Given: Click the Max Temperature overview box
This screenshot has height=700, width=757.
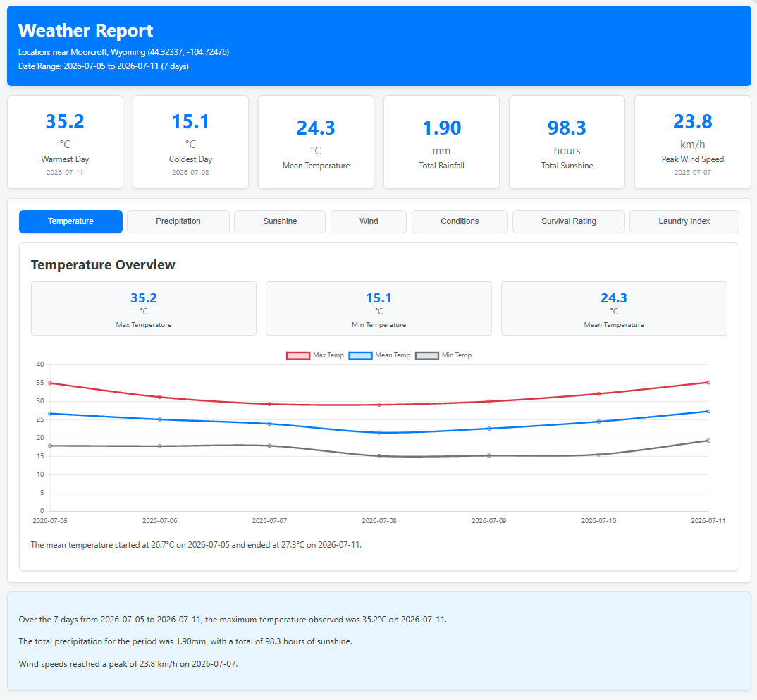Looking at the screenshot, I should [144, 309].
